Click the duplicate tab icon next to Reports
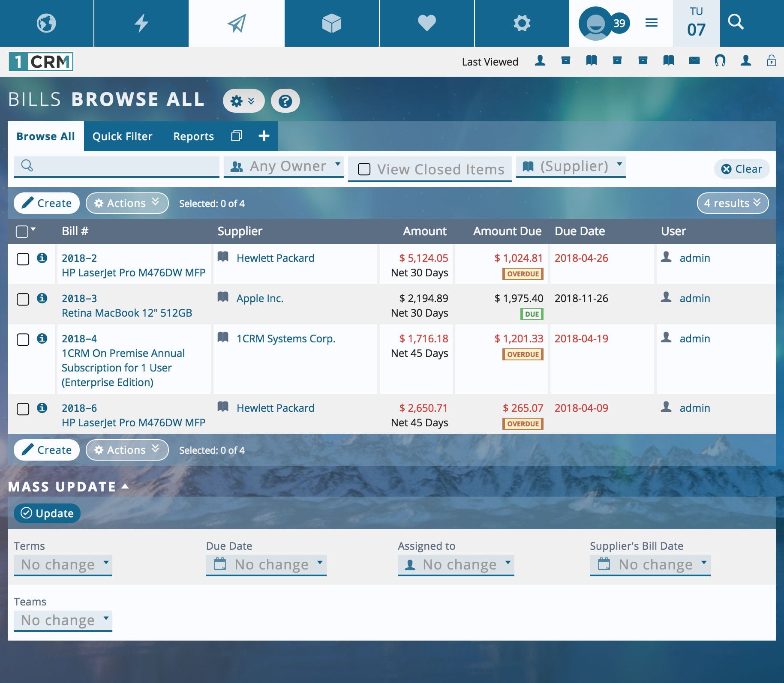Image resolution: width=784 pixels, height=683 pixels. [x=237, y=136]
